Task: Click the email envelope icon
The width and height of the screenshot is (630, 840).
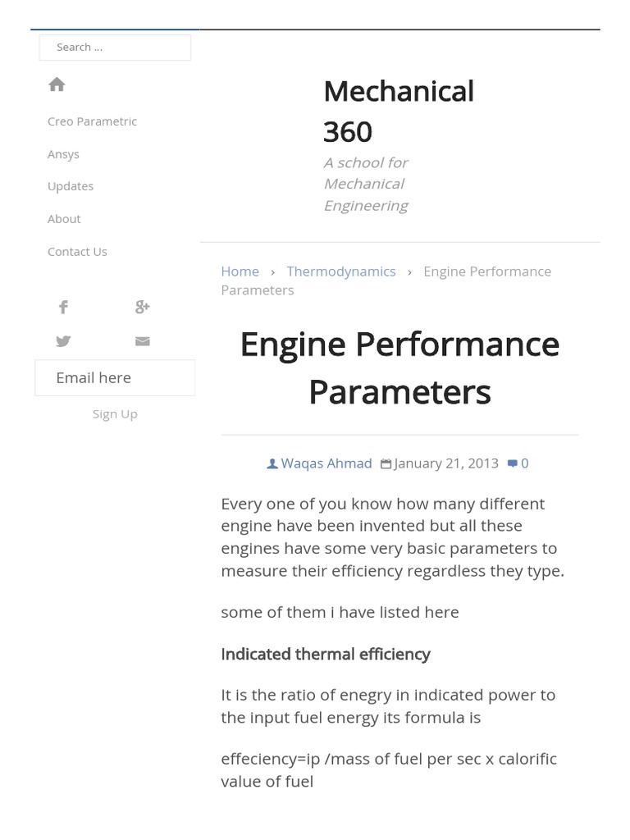Action: [143, 341]
